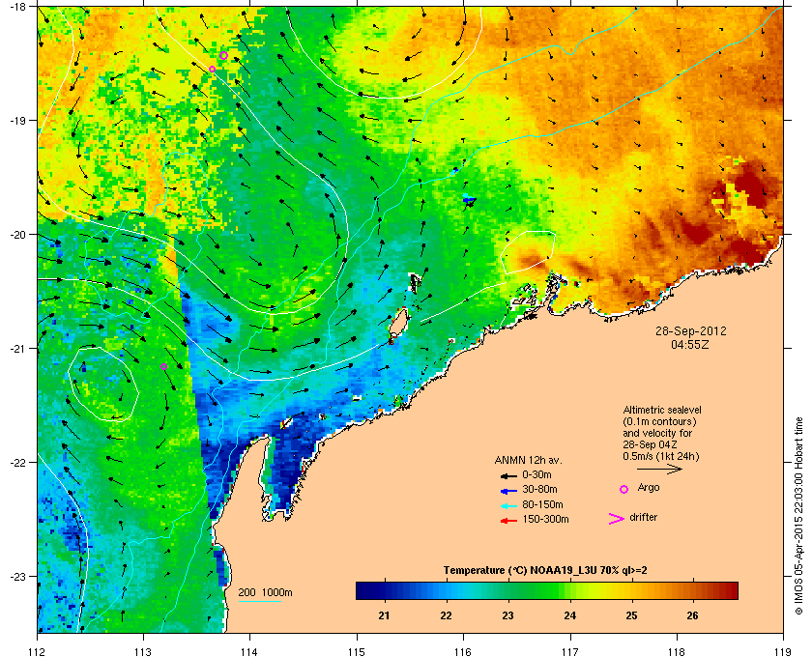Click the latitude label -18

pos(17,6)
